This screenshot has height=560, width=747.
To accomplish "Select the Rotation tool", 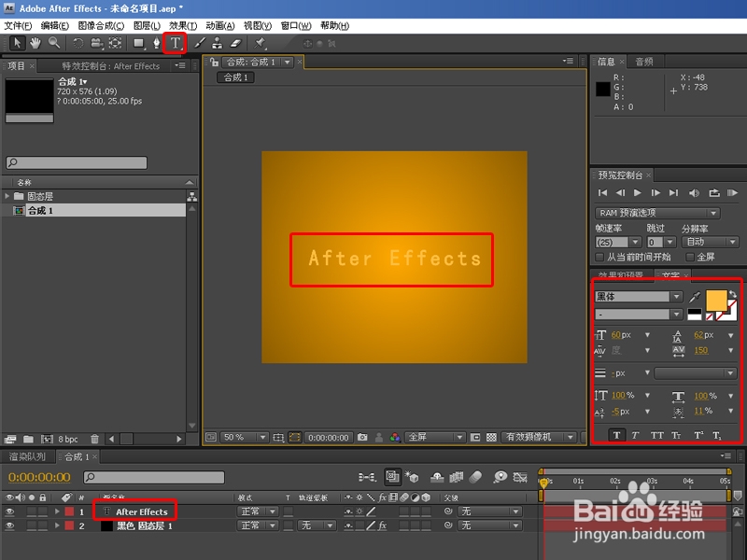I will click(x=78, y=43).
